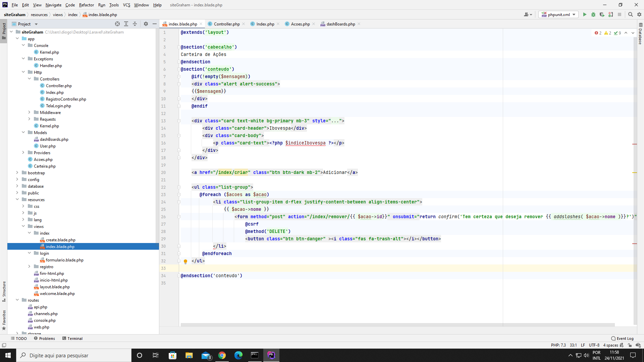Open Windows Start menu
The image size is (644, 362).
click(x=8, y=355)
